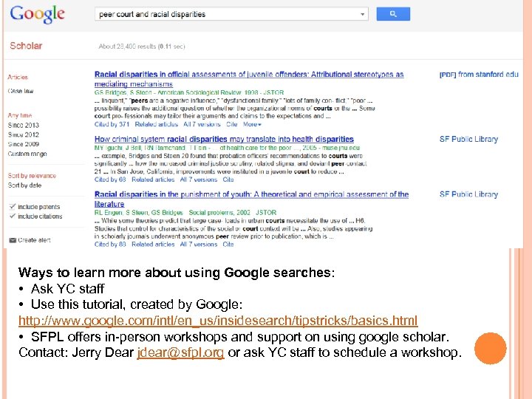Open Related articles for the Cited by 88 result
The height and width of the screenshot is (399, 532).
(x=153, y=245)
